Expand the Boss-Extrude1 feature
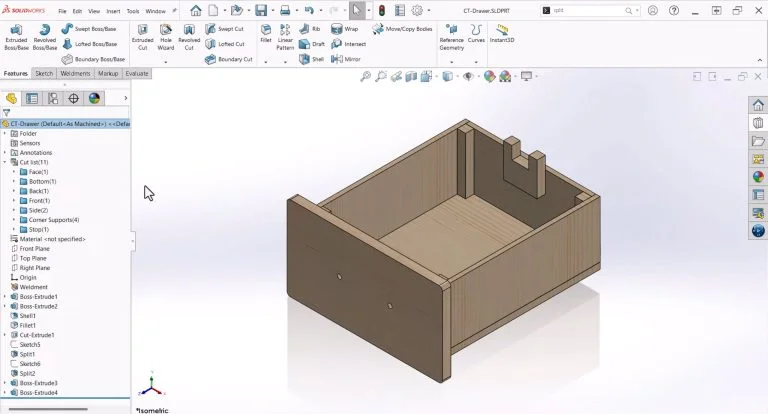Screen dimensions: 768x414 coord(5,297)
